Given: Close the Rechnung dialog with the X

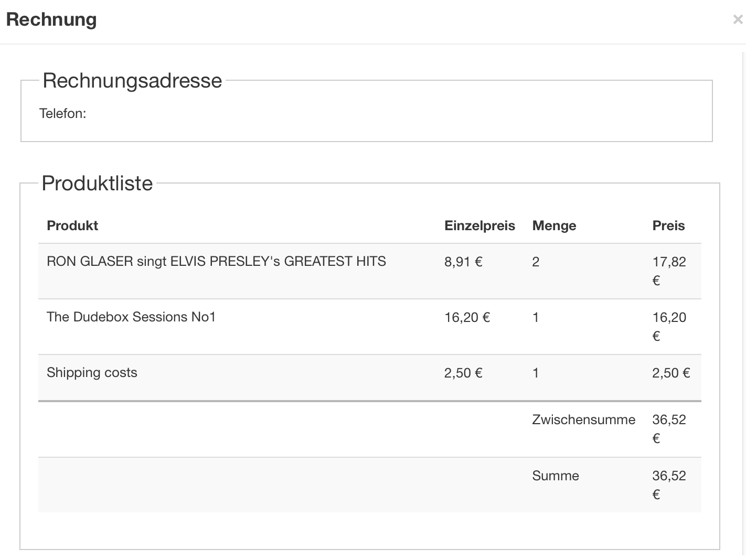Looking at the screenshot, I should click(738, 20).
